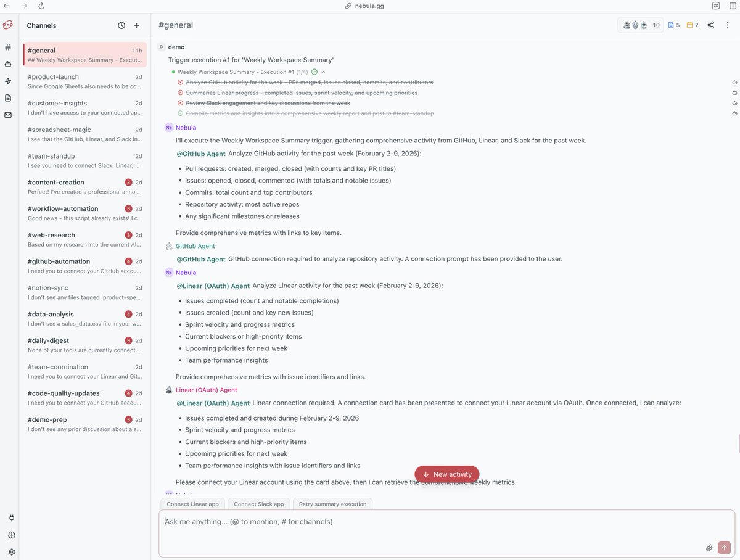Click the Nebula logo in sidebar

point(8,25)
